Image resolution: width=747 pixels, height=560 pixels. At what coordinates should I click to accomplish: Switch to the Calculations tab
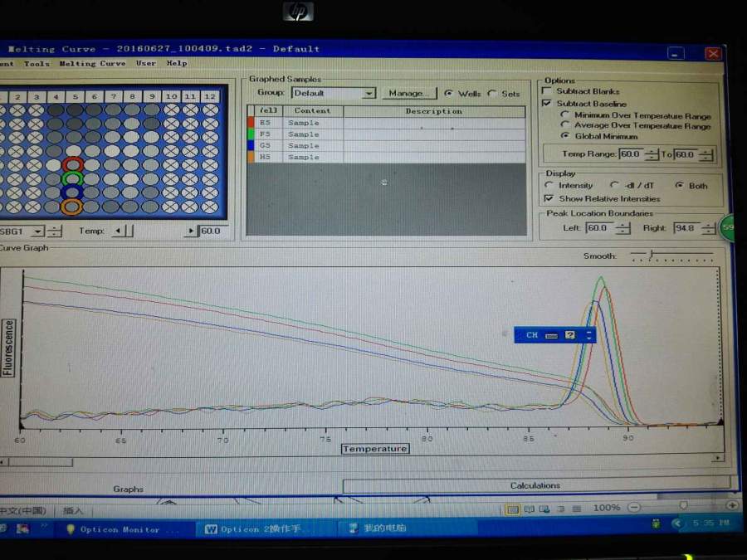click(x=536, y=485)
